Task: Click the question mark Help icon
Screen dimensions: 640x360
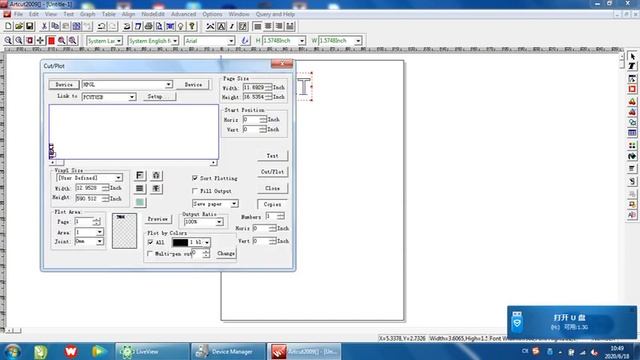Action: click(191, 27)
